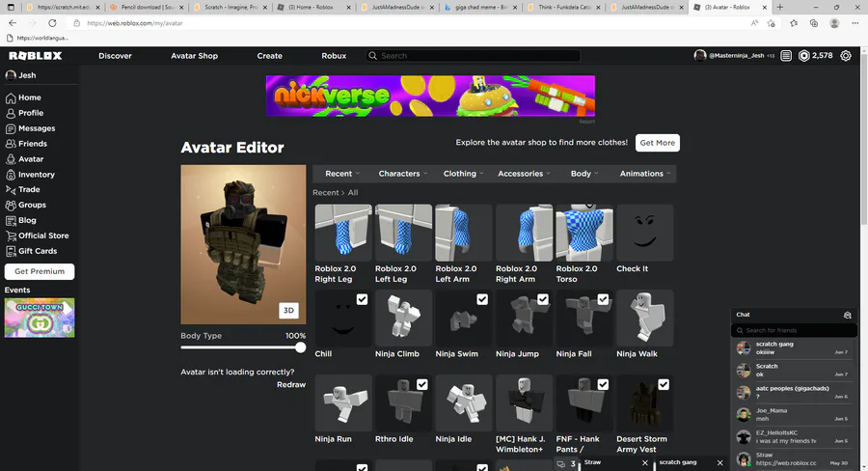
Task: Click the Roblox logo
Action: tap(36, 55)
